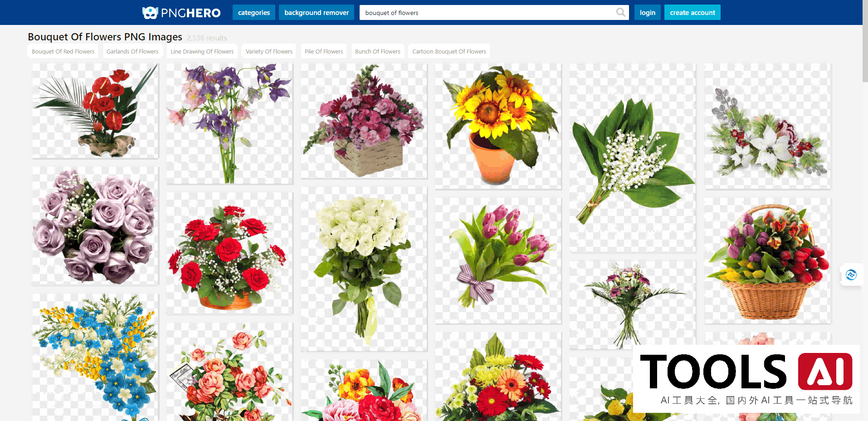The width and height of the screenshot is (868, 421).
Task: Open the sunflowers in orange pot image
Action: pos(498,126)
